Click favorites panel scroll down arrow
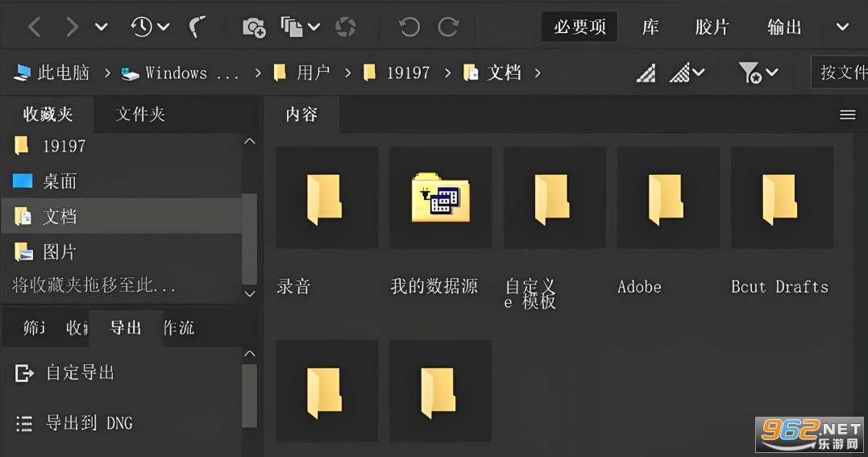 click(x=250, y=293)
